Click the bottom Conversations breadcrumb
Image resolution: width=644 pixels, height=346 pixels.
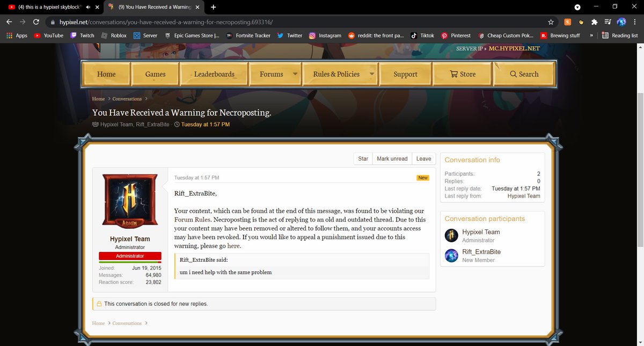[x=127, y=323]
